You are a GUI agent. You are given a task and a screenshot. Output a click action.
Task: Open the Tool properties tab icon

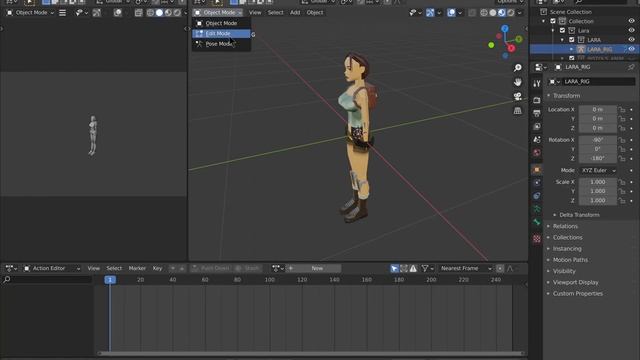pyautogui.click(x=537, y=83)
